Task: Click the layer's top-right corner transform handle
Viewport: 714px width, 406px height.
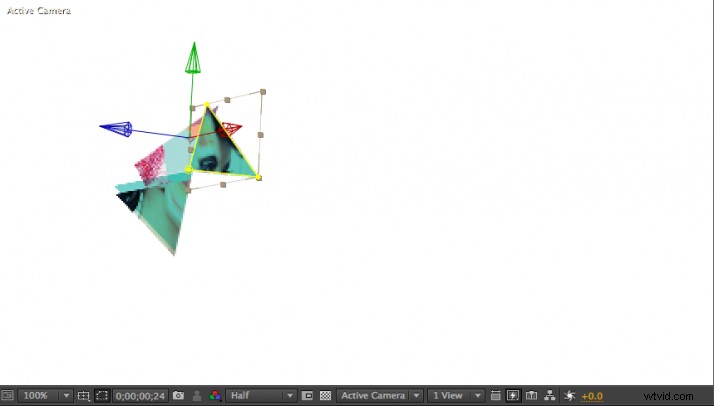Action: (x=263, y=92)
